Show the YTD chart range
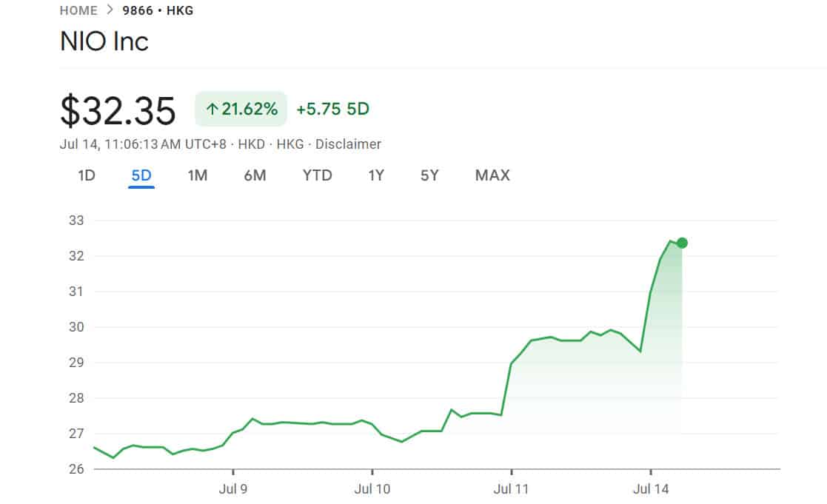827x504 pixels. point(317,175)
